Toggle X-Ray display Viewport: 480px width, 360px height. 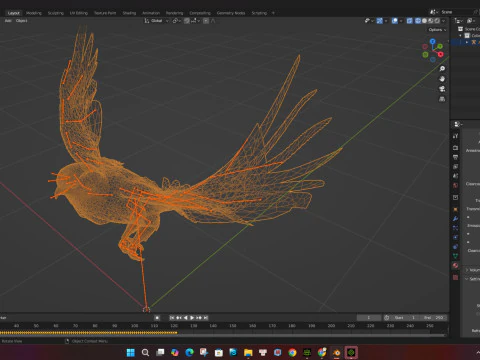click(410, 21)
